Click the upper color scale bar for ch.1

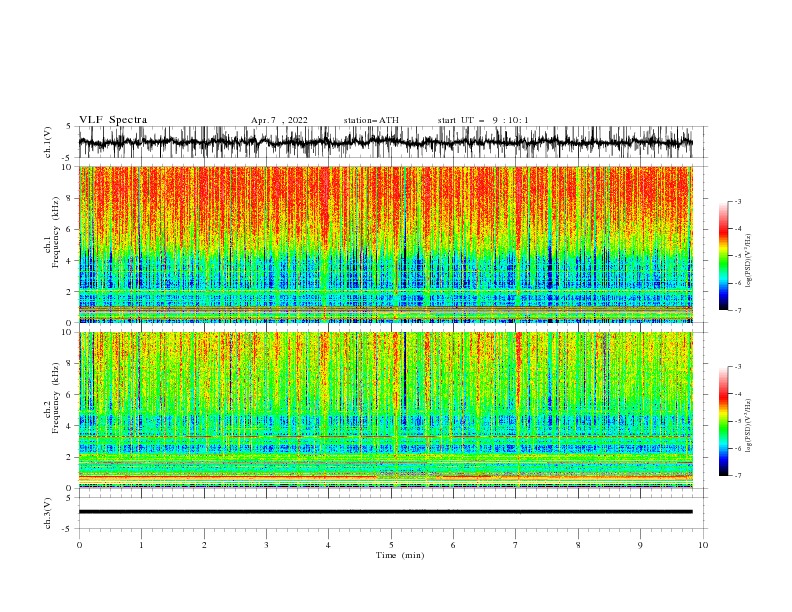723,256
